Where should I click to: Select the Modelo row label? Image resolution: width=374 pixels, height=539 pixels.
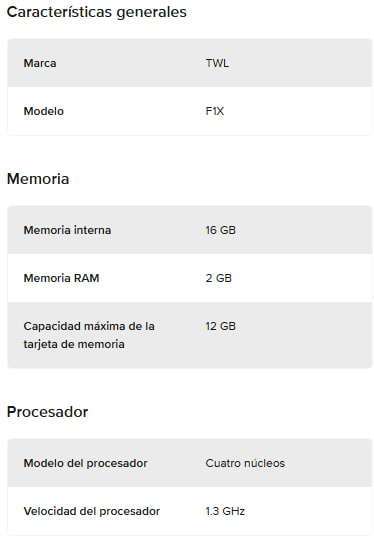[x=44, y=111]
